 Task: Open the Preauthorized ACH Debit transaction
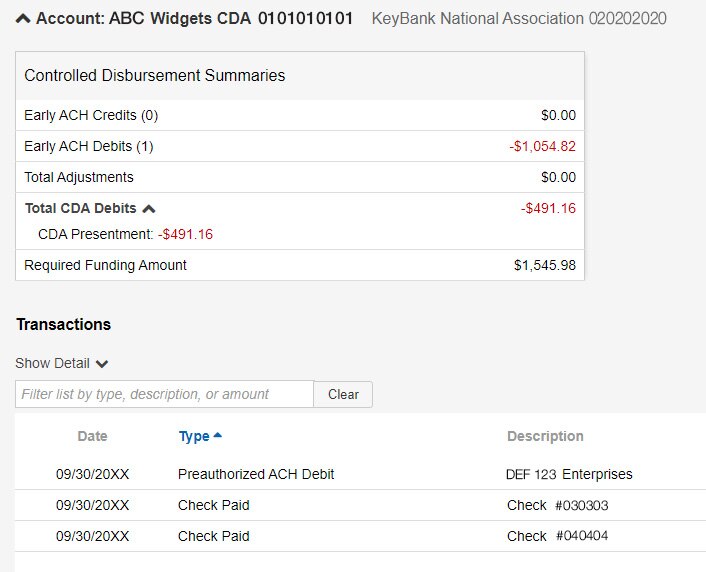point(256,474)
